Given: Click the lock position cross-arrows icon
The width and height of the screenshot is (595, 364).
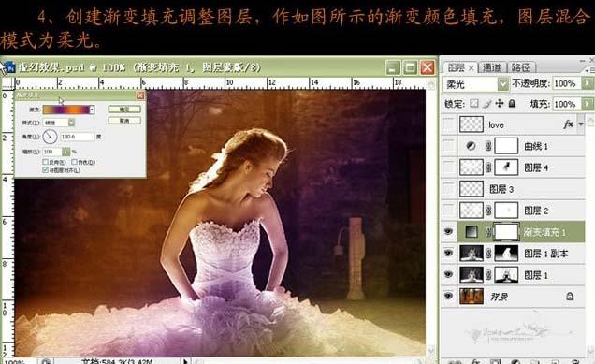Looking at the screenshot, I should pos(500,103).
